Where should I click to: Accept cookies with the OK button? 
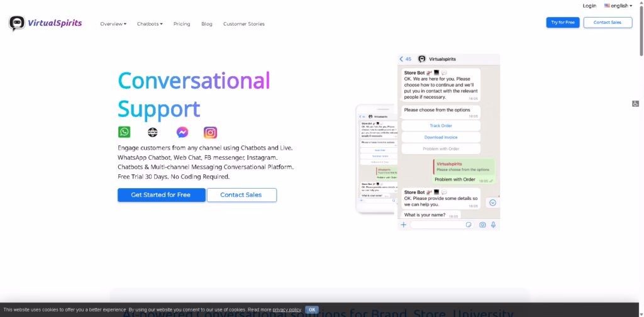coord(312,309)
